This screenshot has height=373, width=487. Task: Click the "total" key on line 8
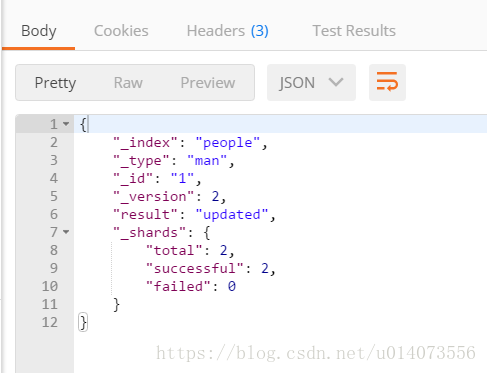pyautogui.click(x=174, y=251)
